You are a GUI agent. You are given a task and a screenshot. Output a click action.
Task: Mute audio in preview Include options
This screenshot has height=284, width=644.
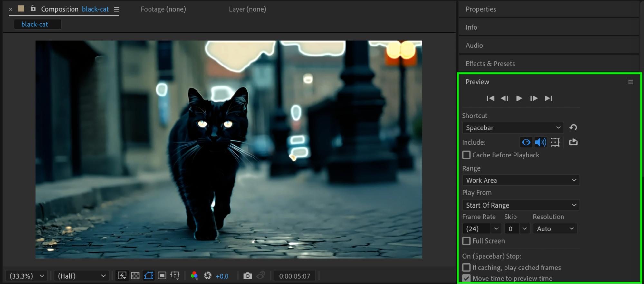[x=540, y=142]
